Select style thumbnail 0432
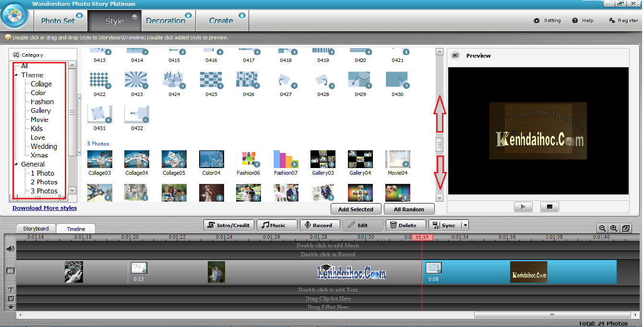 click(x=137, y=114)
